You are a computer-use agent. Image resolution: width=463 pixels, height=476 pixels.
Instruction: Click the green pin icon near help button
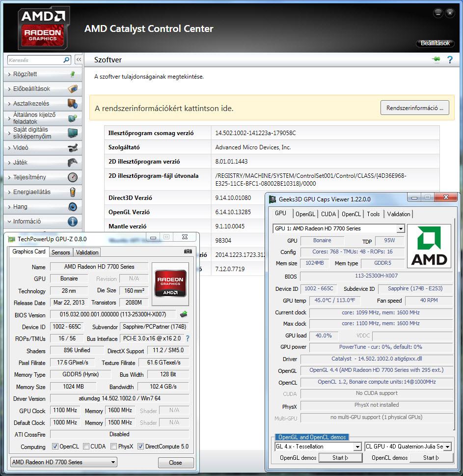pyautogui.click(x=436, y=59)
